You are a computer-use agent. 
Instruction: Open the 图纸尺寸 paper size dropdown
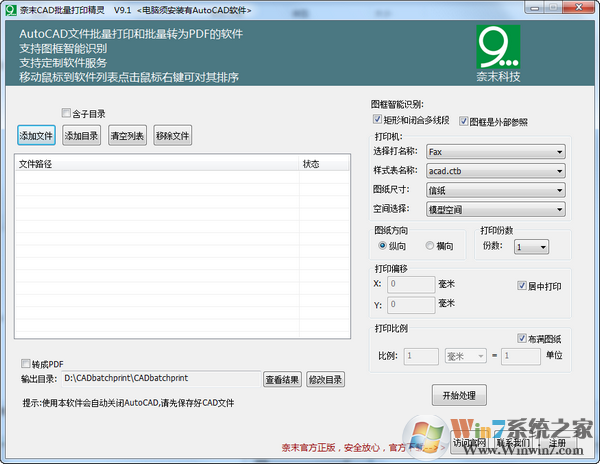click(x=495, y=190)
